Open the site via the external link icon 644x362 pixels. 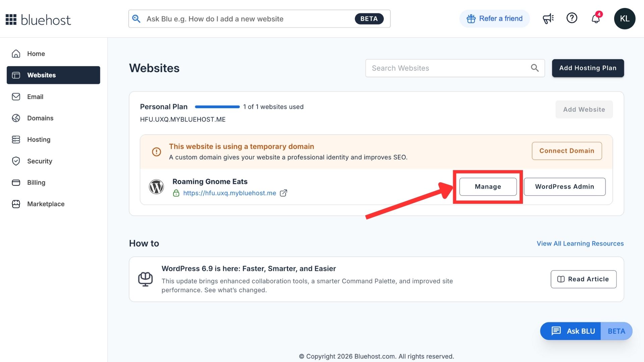tap(284, 193)
